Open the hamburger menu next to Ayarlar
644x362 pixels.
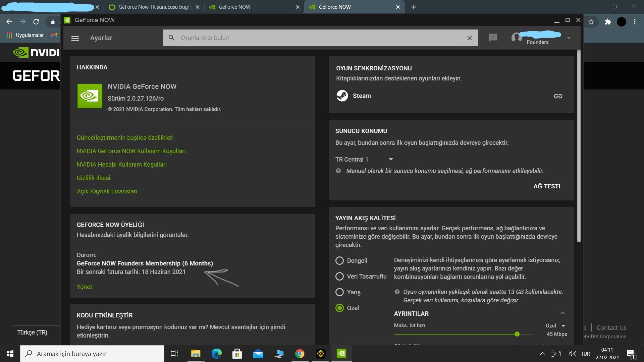(x=75, y=38)
